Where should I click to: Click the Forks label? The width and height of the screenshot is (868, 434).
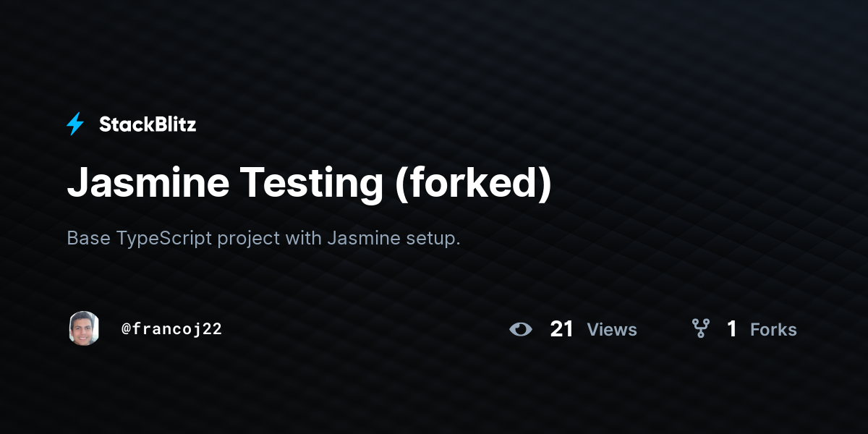click(x=773, y=330)
